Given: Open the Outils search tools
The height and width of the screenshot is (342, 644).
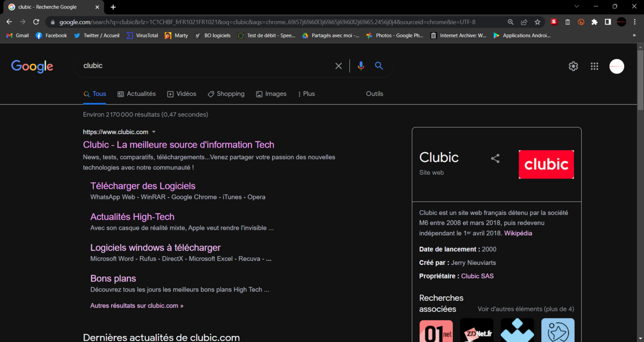Looking at the screenshot, I should coord(375,94).
